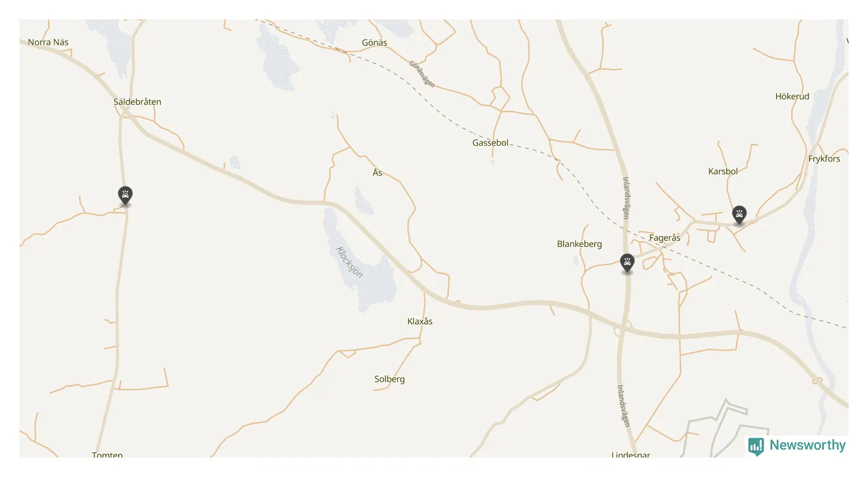Viewport: 868px width, 477px height.
Task: Click the Säldebråten place label
Action: pos(137,102)
